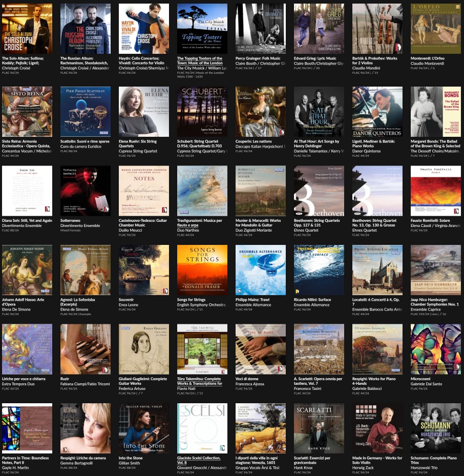Open Trasfigurazioni flauto e arpa title link
This screenshot has height=476, width=464.
pos(199,223)
